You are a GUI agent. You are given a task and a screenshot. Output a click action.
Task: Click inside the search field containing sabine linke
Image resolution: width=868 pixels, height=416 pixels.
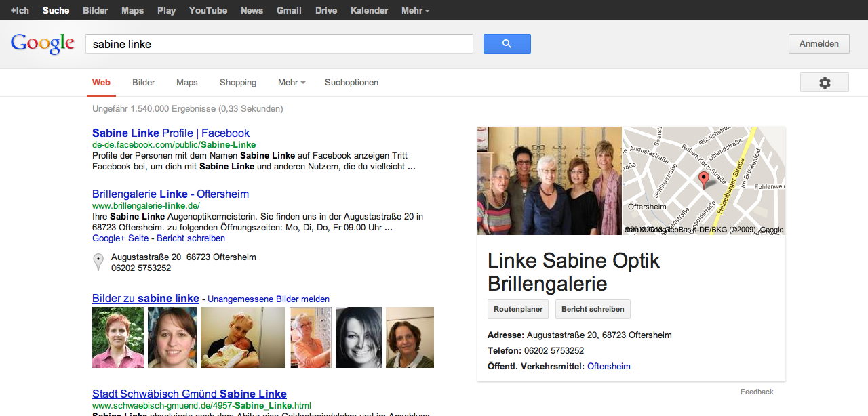point(279,44)
